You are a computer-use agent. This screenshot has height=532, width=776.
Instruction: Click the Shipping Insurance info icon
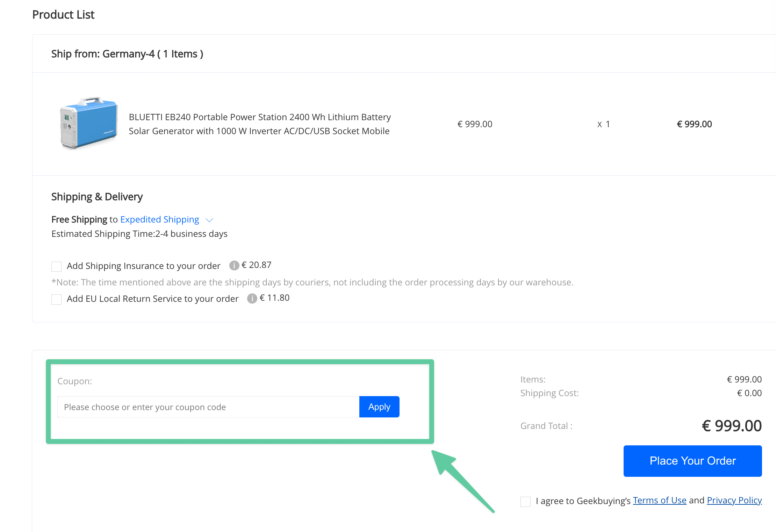click(234, 265)
